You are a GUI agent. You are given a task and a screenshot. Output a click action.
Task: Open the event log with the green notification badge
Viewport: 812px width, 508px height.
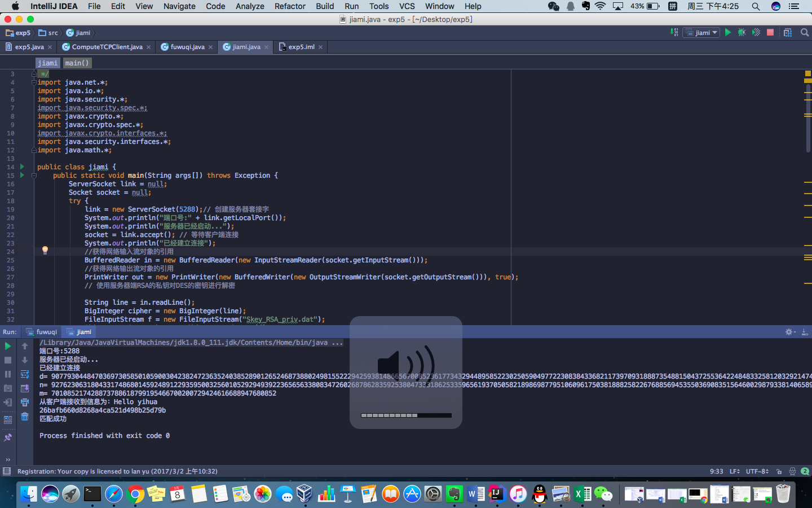805,471
